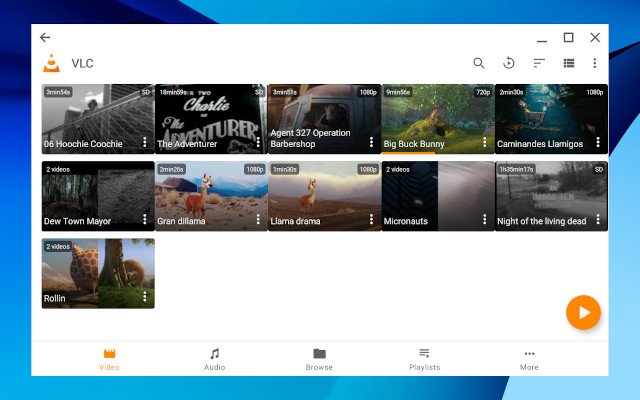Minimize the VLC window
The width and height of the screenshot is (640, 400).
[542, 40]
